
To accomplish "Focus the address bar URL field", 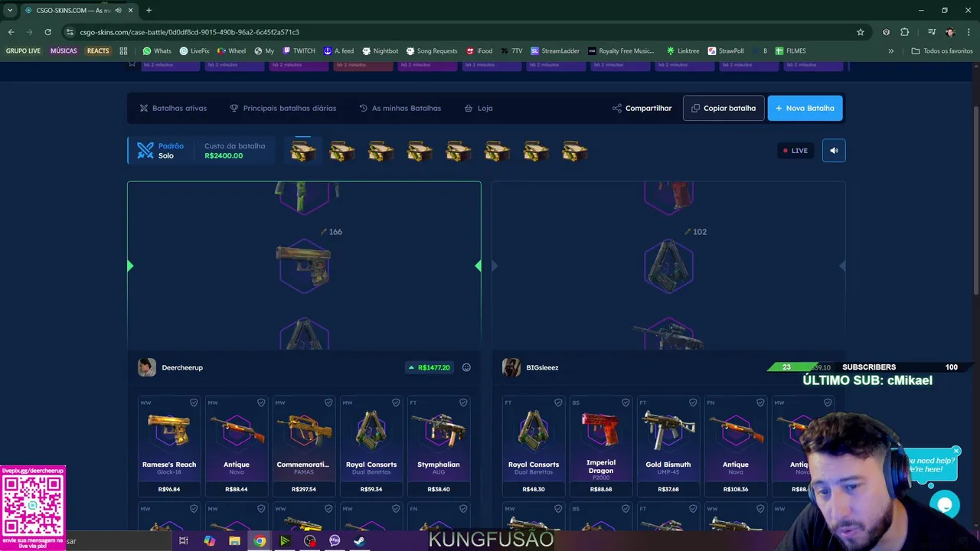I will 459,32.
